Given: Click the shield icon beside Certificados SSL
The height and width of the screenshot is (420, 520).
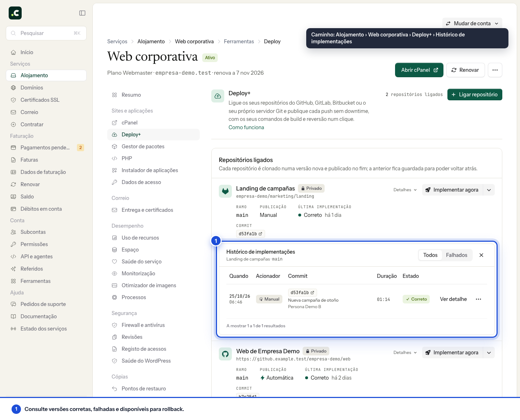Looking at the screenshot, I should [x=13, y=100].
